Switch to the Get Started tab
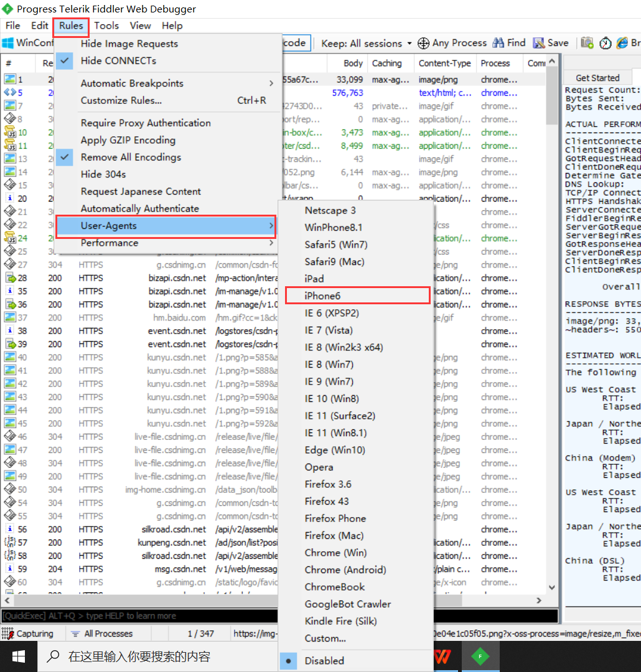This screenshot has height=672, width=641. pos(597,78)
